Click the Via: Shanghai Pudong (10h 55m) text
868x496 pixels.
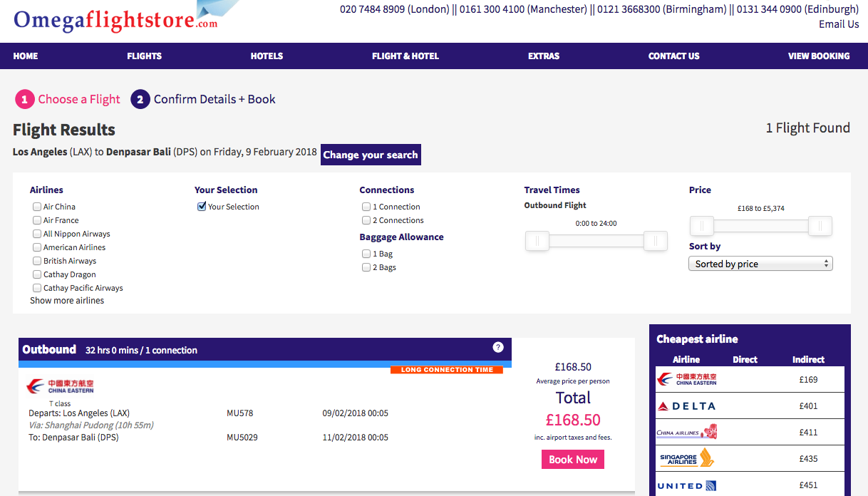coord(91,425)
